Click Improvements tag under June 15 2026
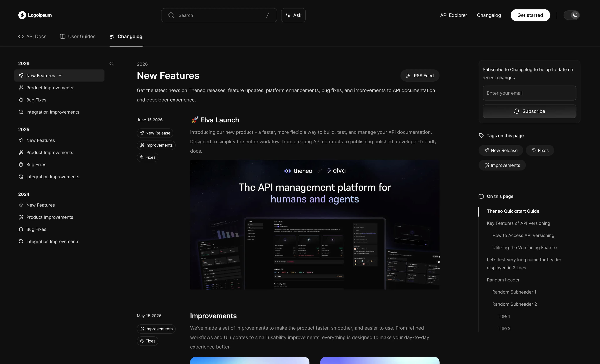This screenshot has height=364, width=600. click(156, 145)
